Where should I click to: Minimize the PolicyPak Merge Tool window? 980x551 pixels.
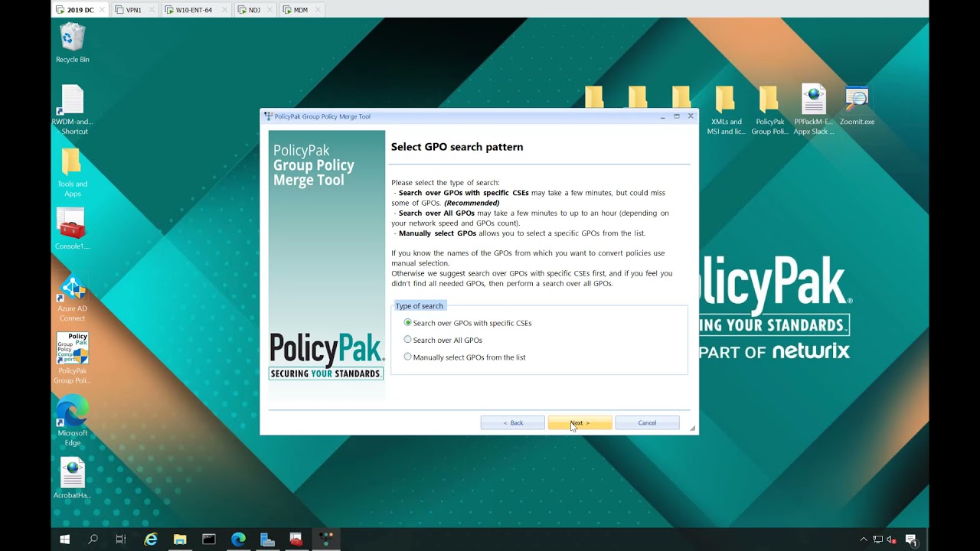(662, 116)
